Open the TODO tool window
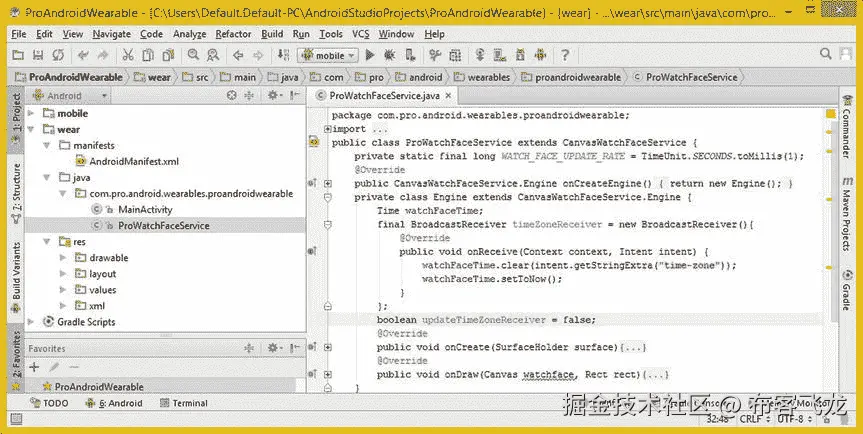 (50, 403)
